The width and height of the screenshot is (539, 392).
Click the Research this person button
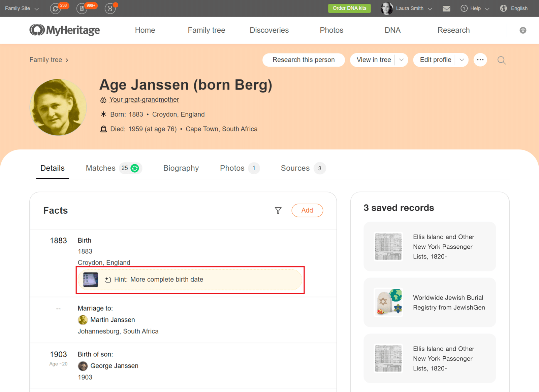tap(304, 60)
